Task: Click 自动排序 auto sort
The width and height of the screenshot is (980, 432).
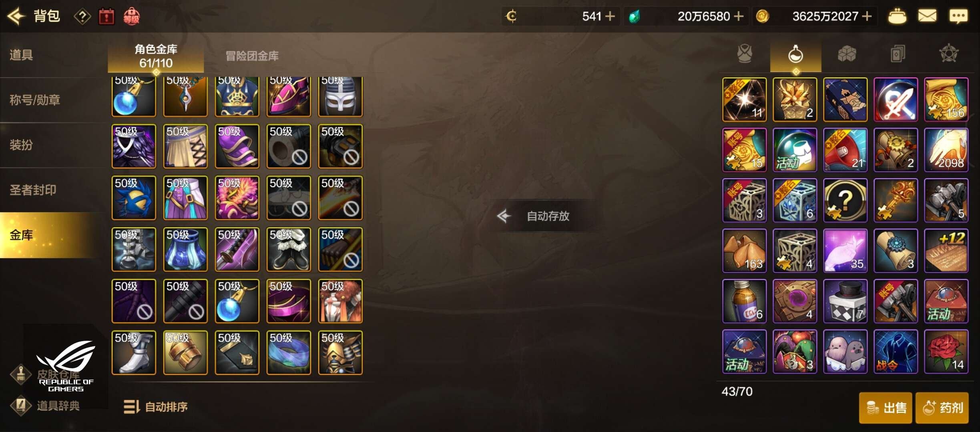Action: coord(156,407)
